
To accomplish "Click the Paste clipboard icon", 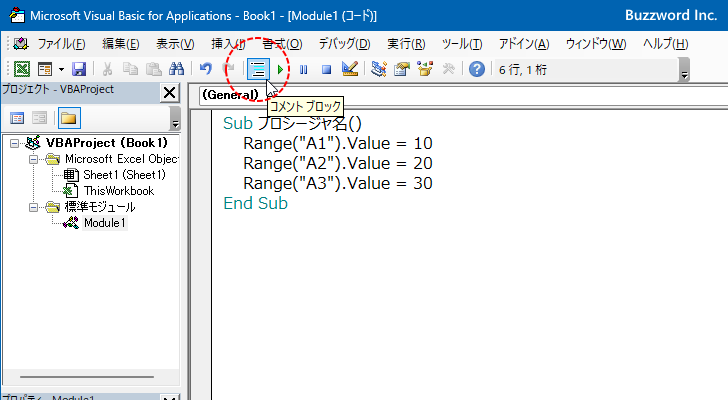I will point(154,69).
